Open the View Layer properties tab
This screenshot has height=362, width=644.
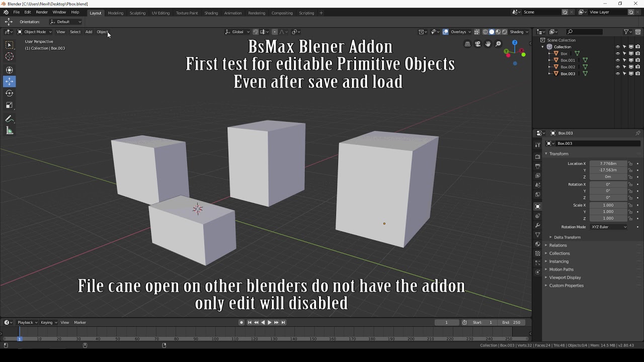pos(538,175)
